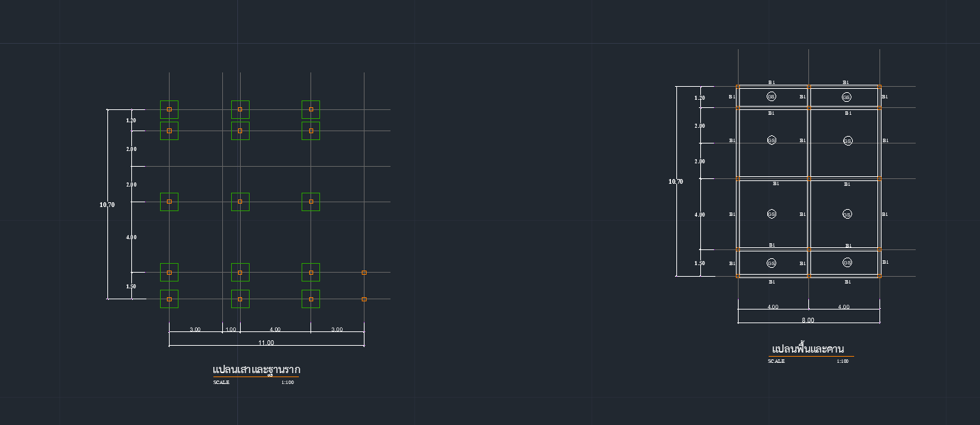Select the แปลนพื้นและคาน plan title

[808, 348]
